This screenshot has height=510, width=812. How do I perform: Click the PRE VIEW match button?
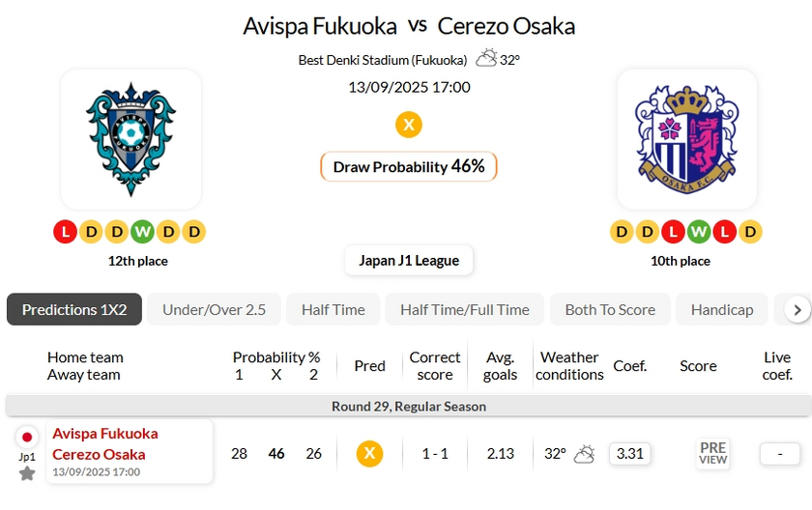point(712,453)
